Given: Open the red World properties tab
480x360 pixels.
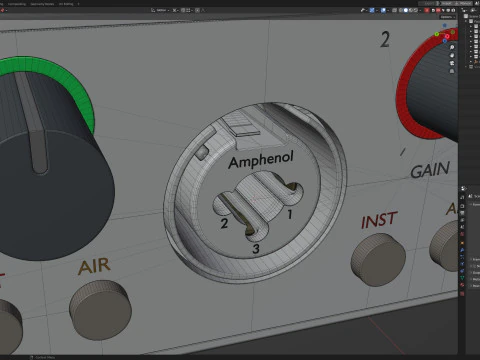Looking at the screenshot, I should click(x=462, y=234).
